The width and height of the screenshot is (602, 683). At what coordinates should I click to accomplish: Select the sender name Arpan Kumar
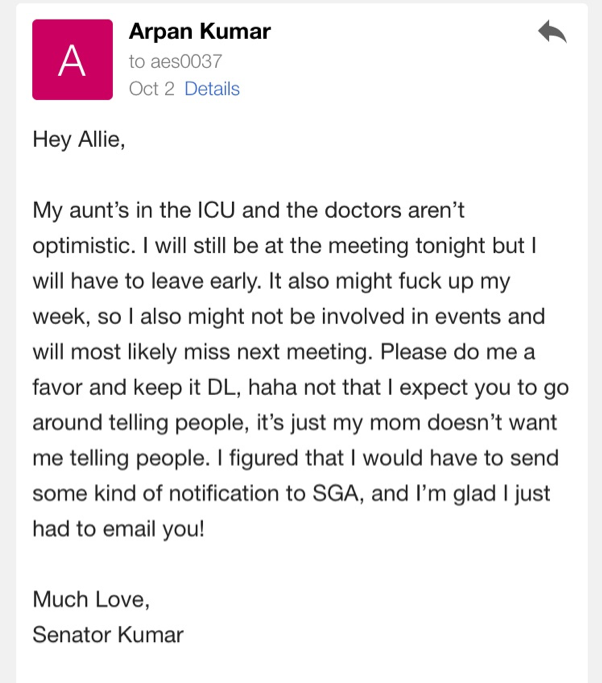200,31
